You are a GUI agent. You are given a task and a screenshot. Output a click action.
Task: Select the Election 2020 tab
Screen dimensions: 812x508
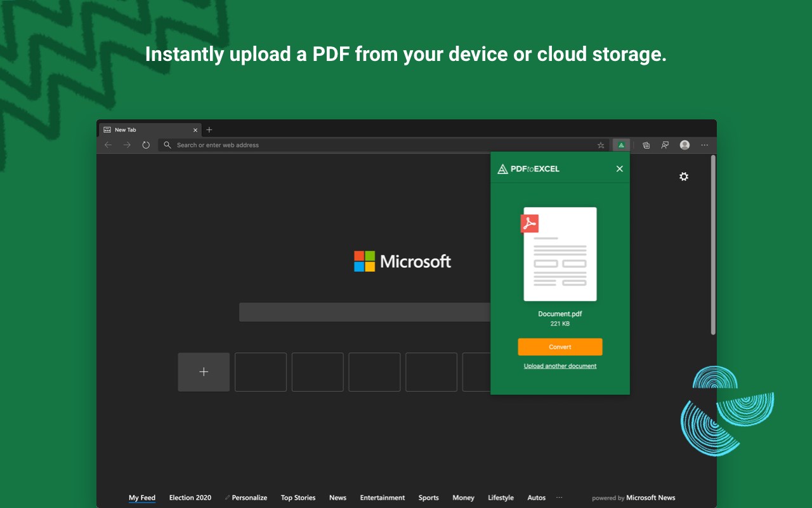coord(190,498)
